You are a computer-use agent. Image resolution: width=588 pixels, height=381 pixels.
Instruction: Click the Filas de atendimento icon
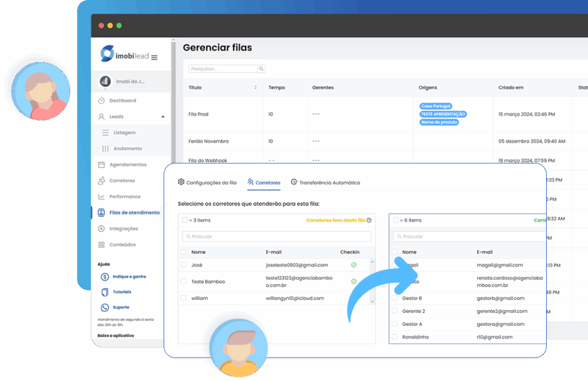pyautogui.click(x=101, y=212)
